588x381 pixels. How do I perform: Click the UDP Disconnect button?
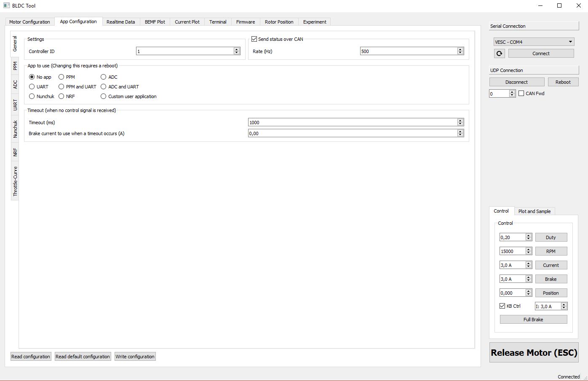[x=517, y=82]
